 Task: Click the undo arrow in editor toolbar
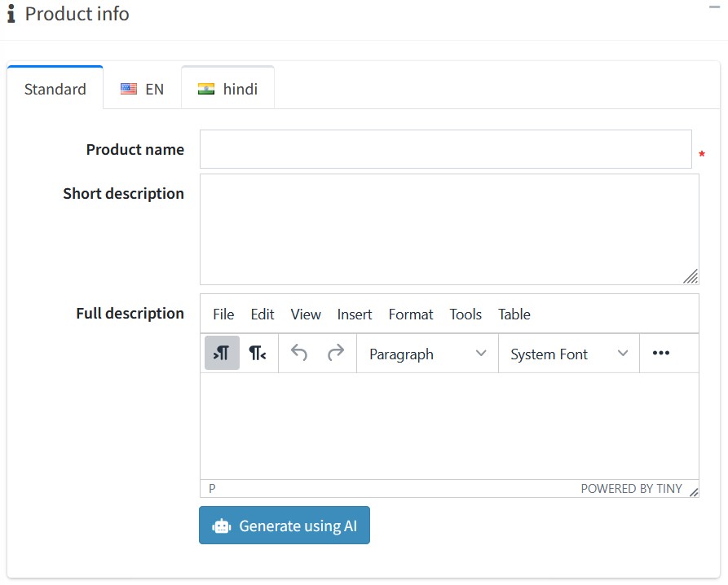[x=299, y=353]
